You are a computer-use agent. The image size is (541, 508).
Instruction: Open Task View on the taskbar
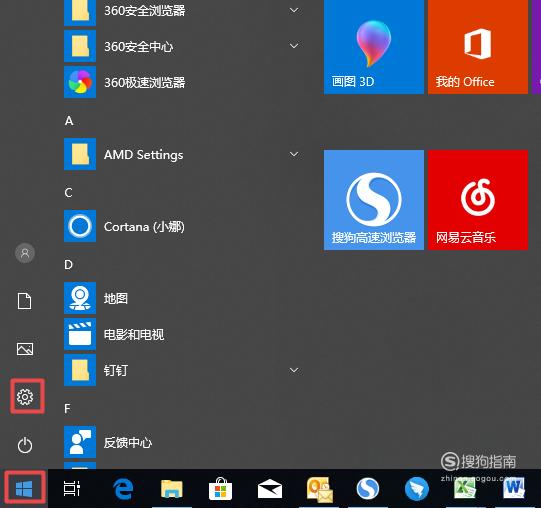pyautogui.click(x=72, y=488)
